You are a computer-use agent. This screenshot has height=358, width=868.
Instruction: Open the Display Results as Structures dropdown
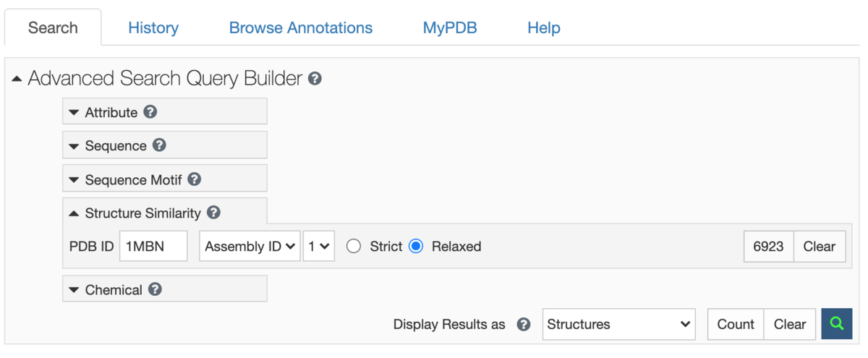coord(618,324)
